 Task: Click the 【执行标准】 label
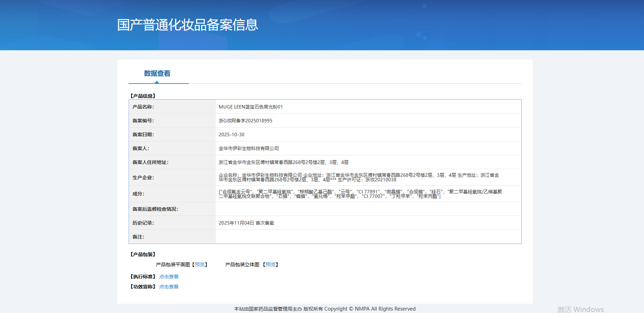(x=143, y=277)
